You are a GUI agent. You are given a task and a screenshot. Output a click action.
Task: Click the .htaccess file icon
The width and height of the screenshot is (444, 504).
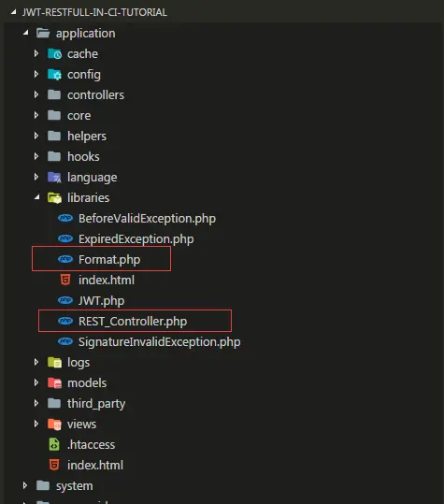tap(54, 444)
